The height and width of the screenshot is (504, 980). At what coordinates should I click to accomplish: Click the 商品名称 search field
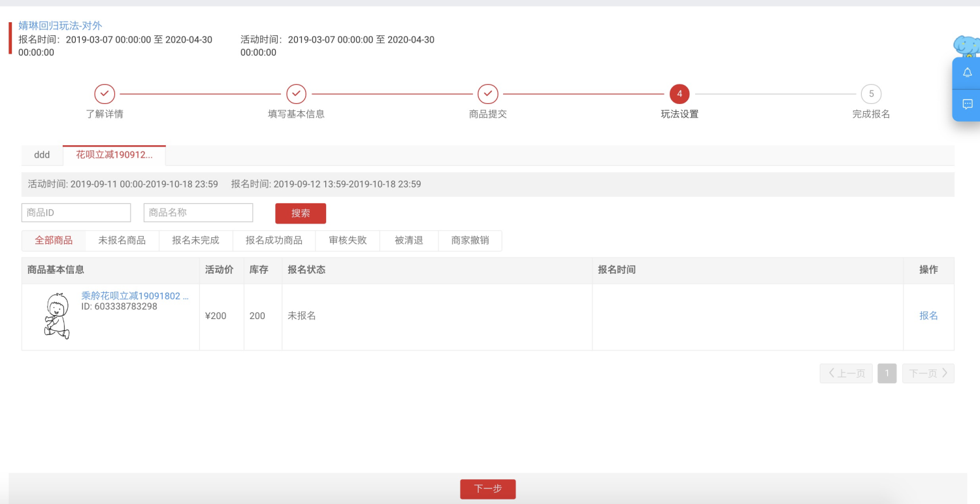coord(198,212)
